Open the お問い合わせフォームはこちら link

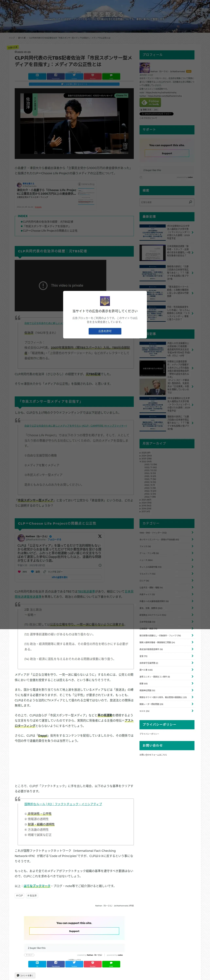click(153, 755)
